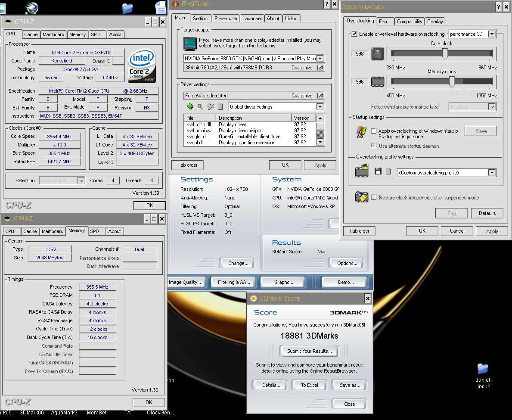Open the Force constant performance level dropdown

point(492,107)
